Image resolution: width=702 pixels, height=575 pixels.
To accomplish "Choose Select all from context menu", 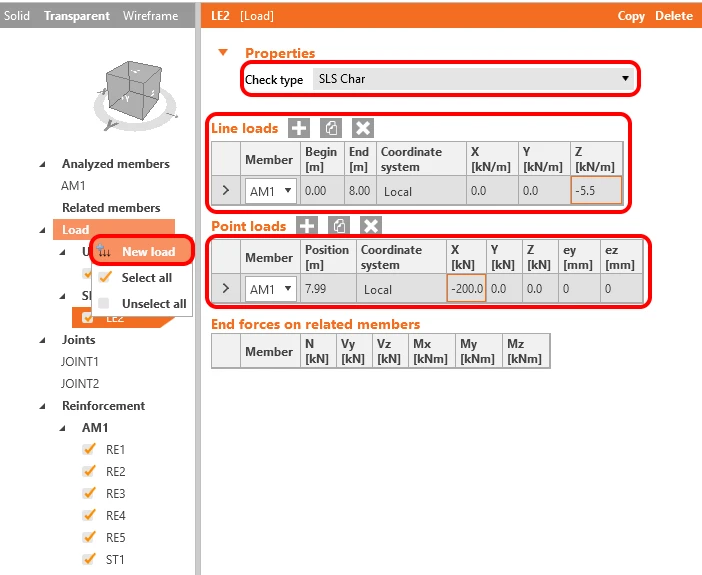I will [x=142, y=278].
